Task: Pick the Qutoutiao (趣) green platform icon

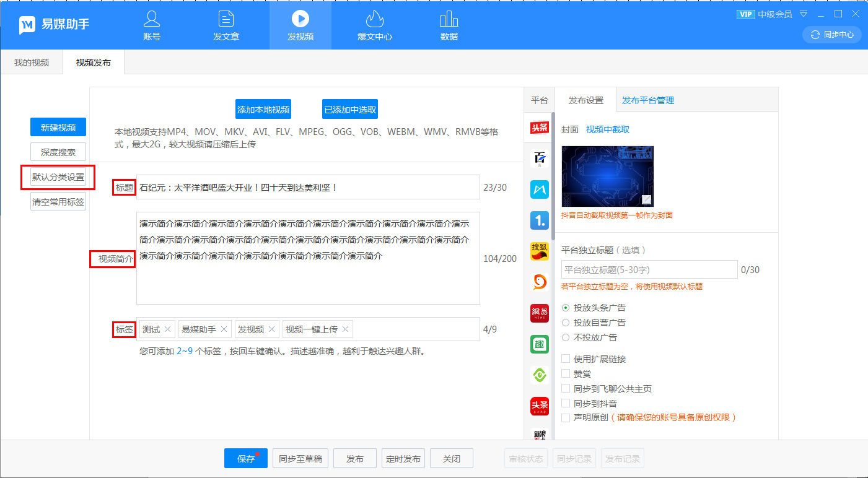Action: [539, 344]
